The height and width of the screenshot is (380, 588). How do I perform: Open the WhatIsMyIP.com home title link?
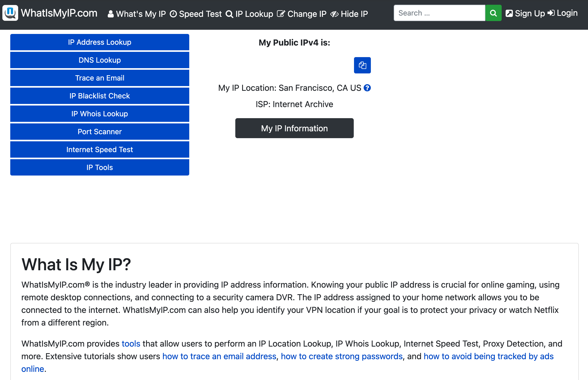tap(59, 13)
